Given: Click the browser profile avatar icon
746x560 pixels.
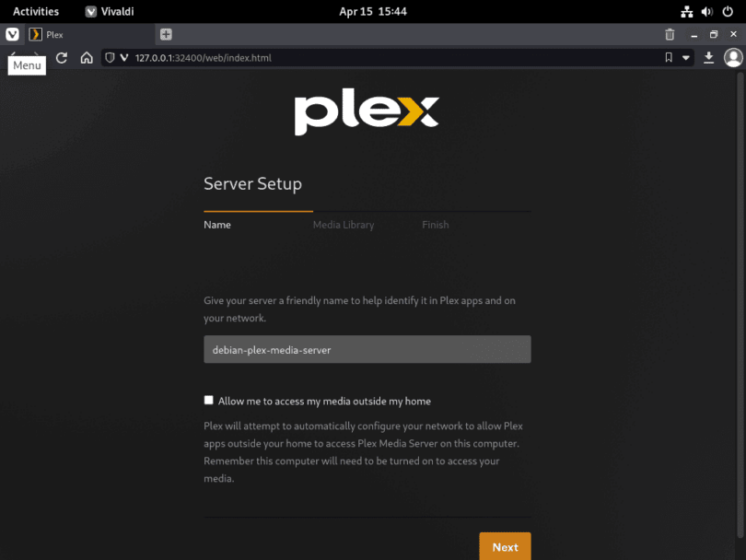Looking at the screenshot, I should coord(732,56).
